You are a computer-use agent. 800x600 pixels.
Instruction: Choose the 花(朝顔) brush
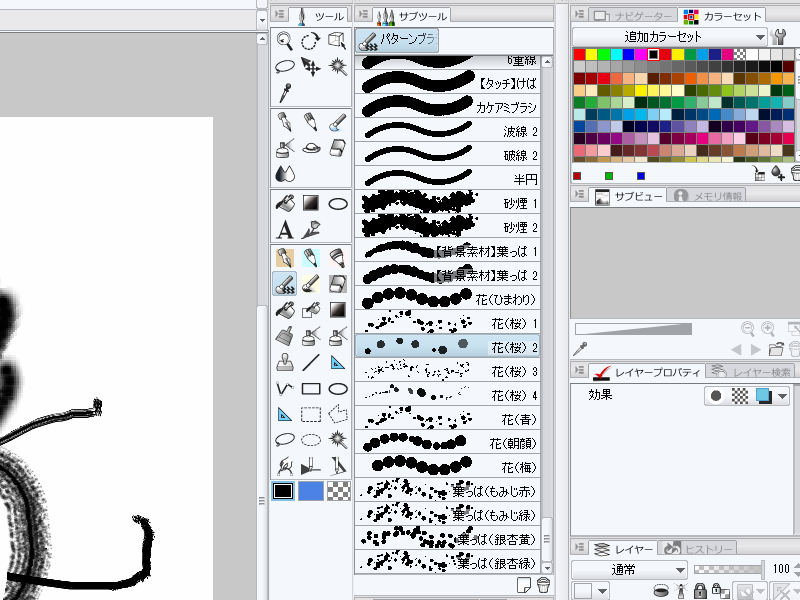point(447,442)
